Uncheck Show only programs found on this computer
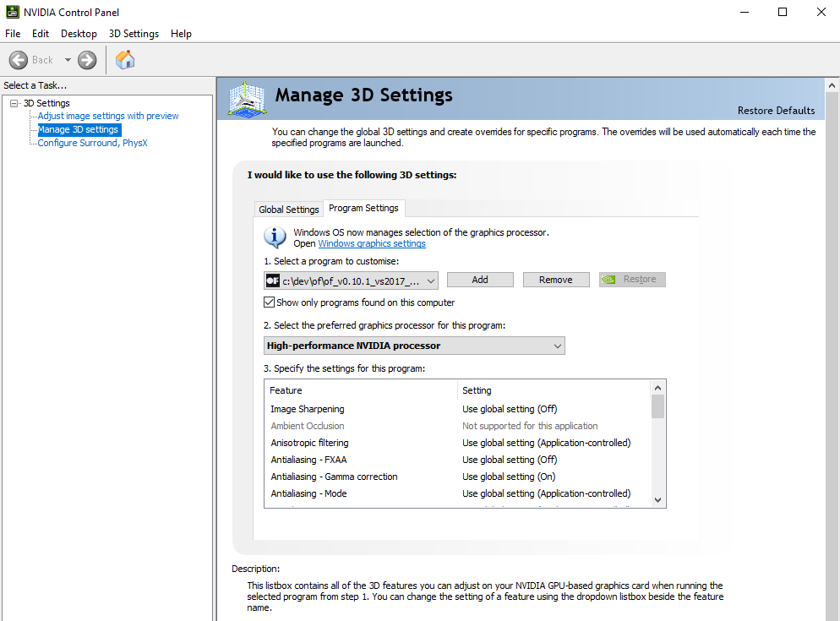 tap(270, 302)
